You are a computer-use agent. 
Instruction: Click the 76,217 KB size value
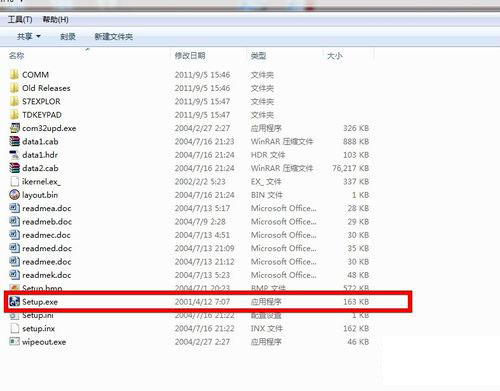[351, 168]
